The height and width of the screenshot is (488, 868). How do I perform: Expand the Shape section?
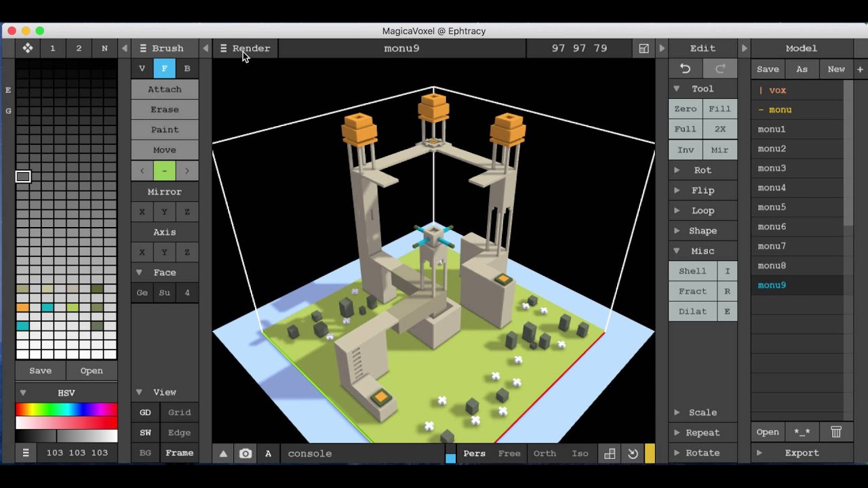coord(677,230)
